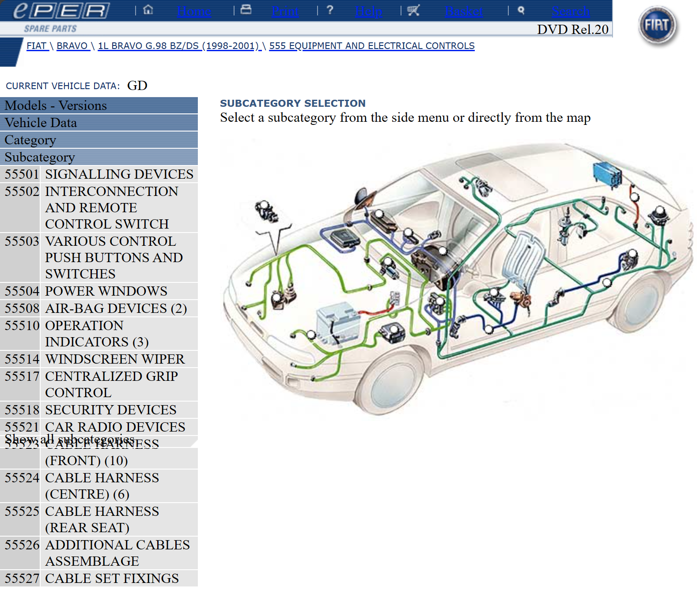This screenshot has width=700, height=590.
Task: Select 55526 Additional Cables Assemblage
Action: click(x=99, y=553)
